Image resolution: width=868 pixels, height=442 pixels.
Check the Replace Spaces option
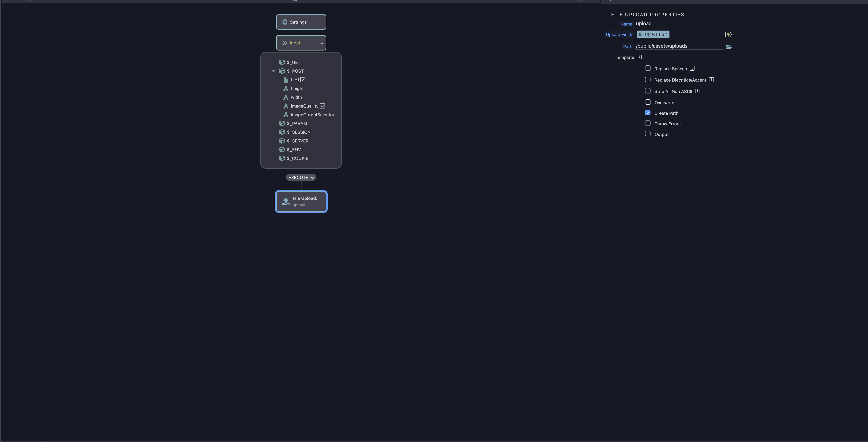[648, 68]
